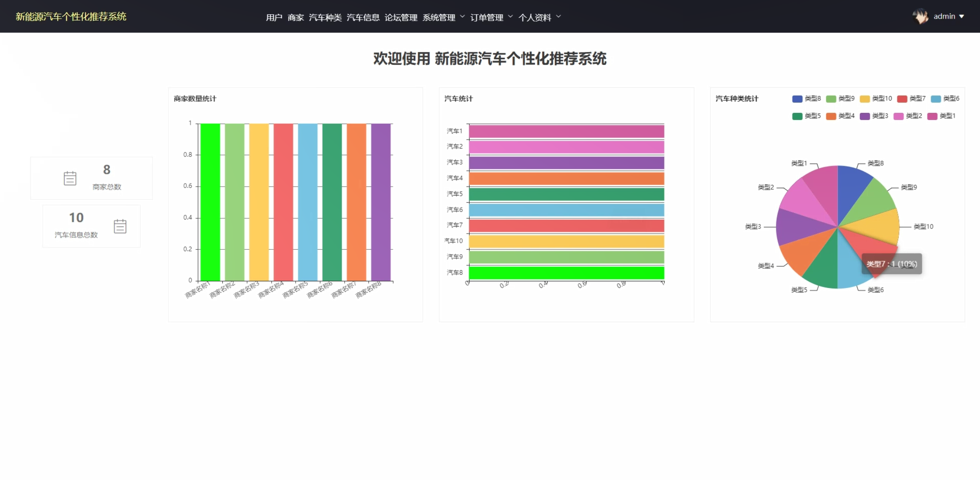Expand the 系统管理 dropdown menu
980x480 pixels.
click(440, 17)
